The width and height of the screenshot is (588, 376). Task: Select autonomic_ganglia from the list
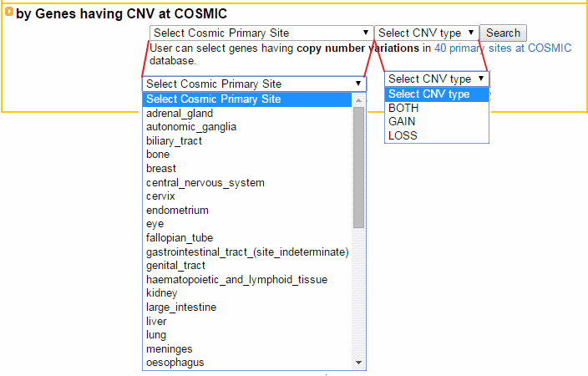pyautogui.click(x=246, y=127)
